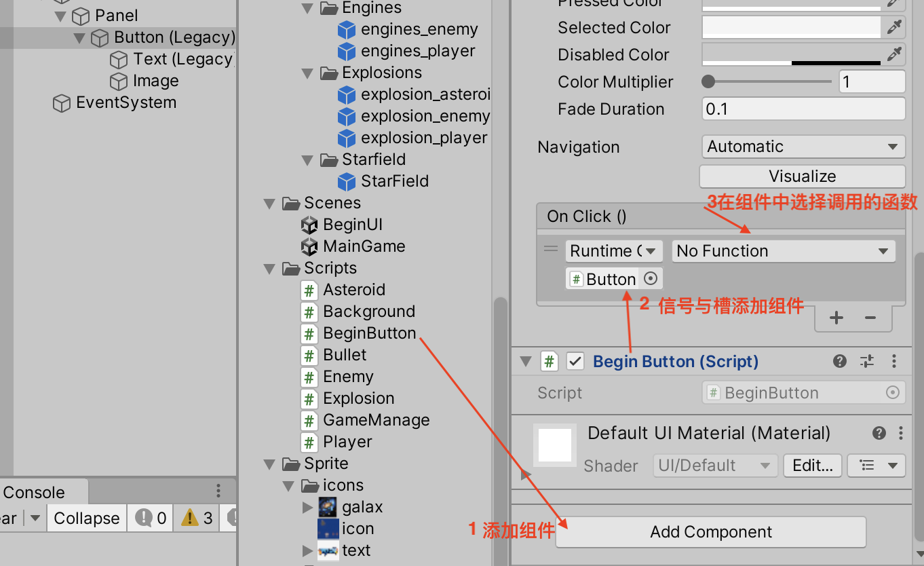Click the object picker circle next to Button

(x=650, y=279)
